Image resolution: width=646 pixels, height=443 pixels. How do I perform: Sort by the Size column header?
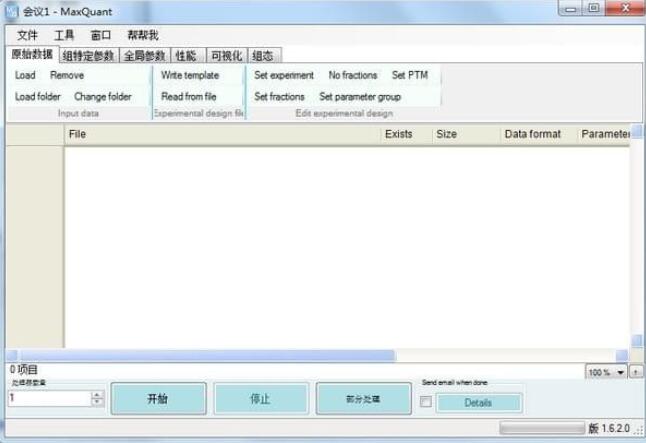coord(466,134)
